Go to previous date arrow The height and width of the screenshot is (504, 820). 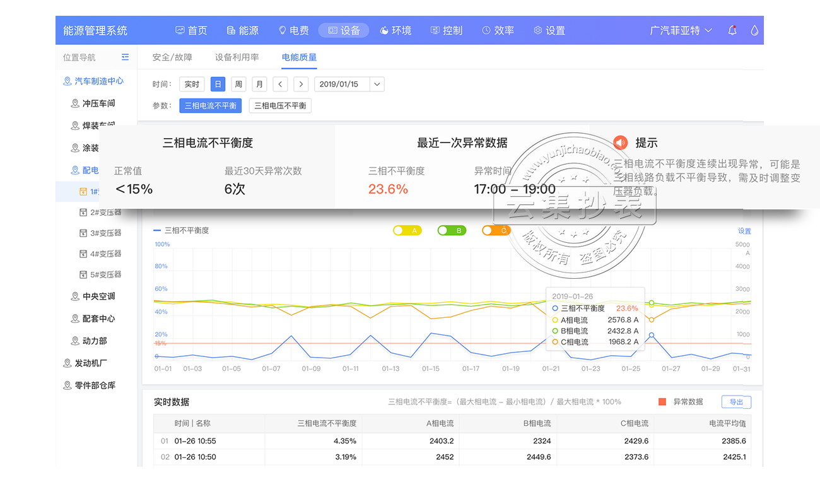[x=280, y=84]
